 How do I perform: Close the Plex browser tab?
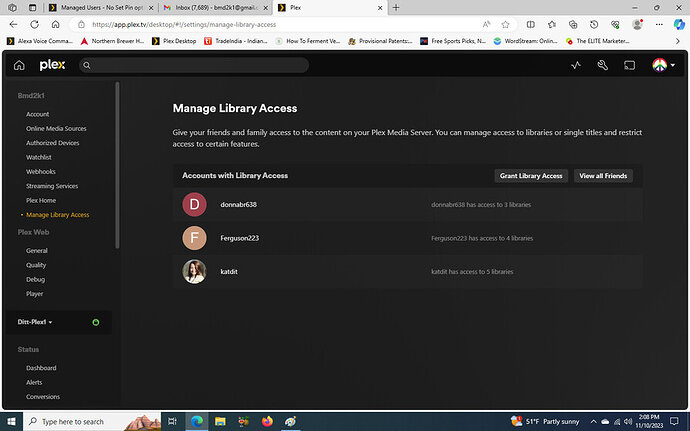380,7
